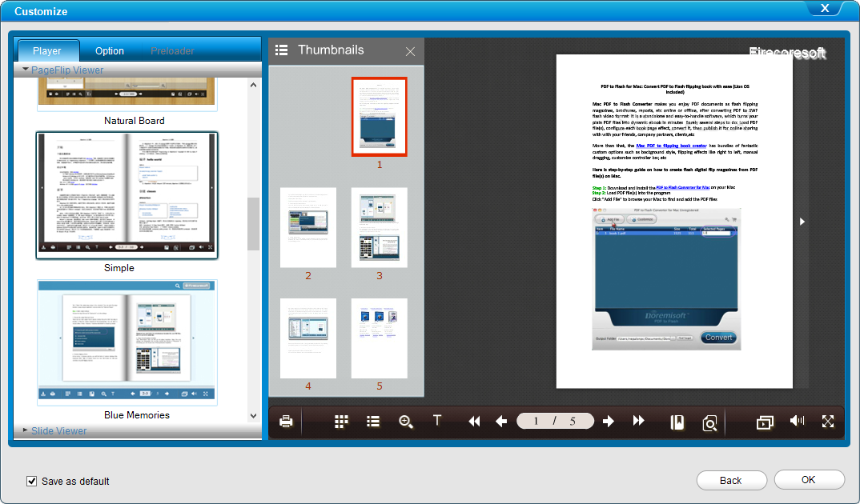Screen dimensions: 860x504
Task: Choose the Natural Board template preview
Action: 127,94
